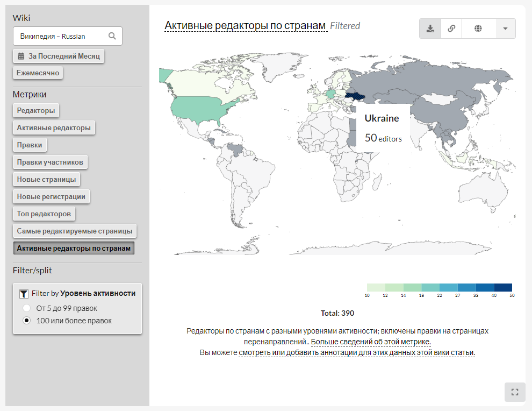This screenshot has width=532, height=411.
Task: Click the lightest green legend swatch at 10
Action: [x=376, y=287]
